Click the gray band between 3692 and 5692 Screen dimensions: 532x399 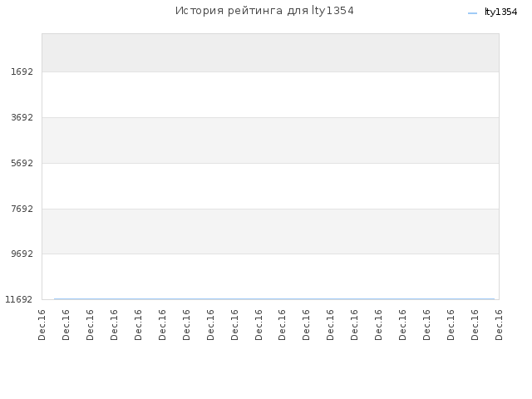pyautogui.click(x=270, y=140)
